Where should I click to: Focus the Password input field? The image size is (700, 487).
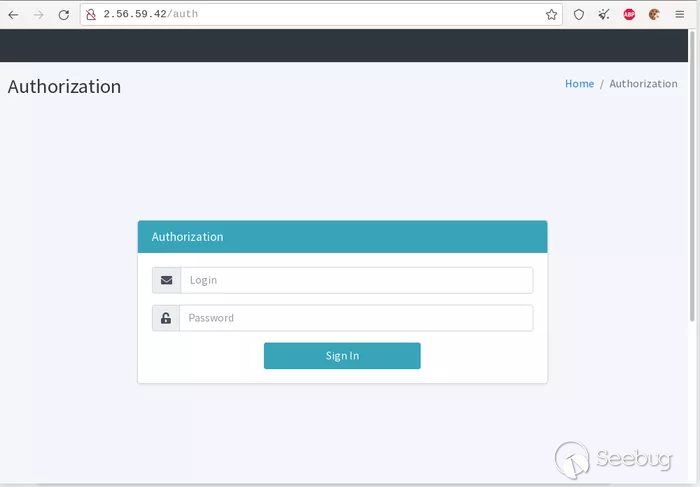(x=356, y=318)
